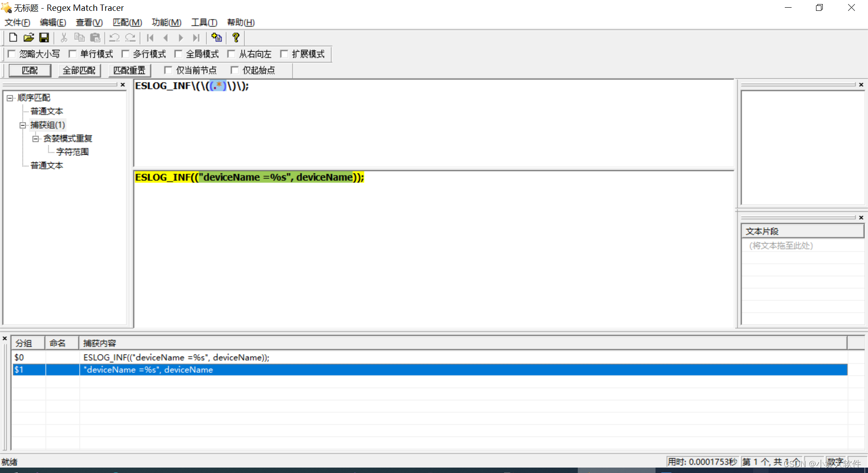Screen dimensions: 868x473
Task: Enable 扩展模式 checkbox
Action: point(284,54)
